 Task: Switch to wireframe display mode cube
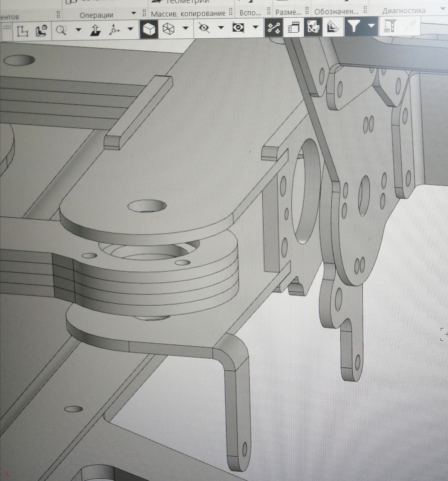pyautogui.click(x=168, y=29)
